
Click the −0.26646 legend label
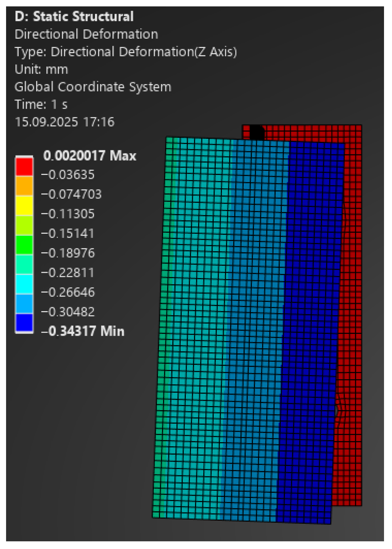[68, 292]
